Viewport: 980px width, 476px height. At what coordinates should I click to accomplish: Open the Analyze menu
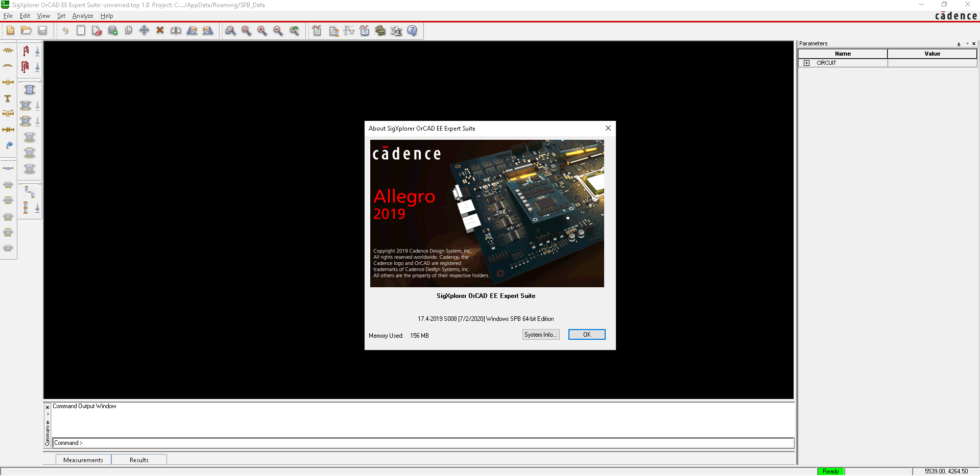click(x=83, y=16)
